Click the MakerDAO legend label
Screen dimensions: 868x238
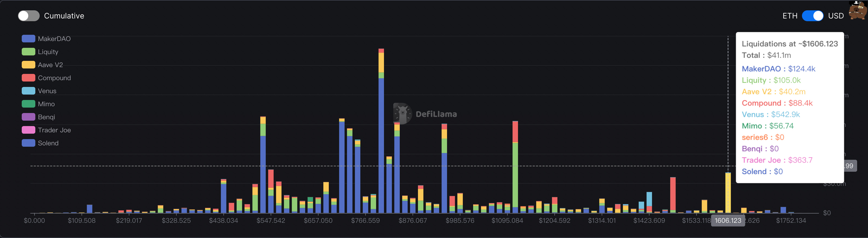[x=54, y=39]
